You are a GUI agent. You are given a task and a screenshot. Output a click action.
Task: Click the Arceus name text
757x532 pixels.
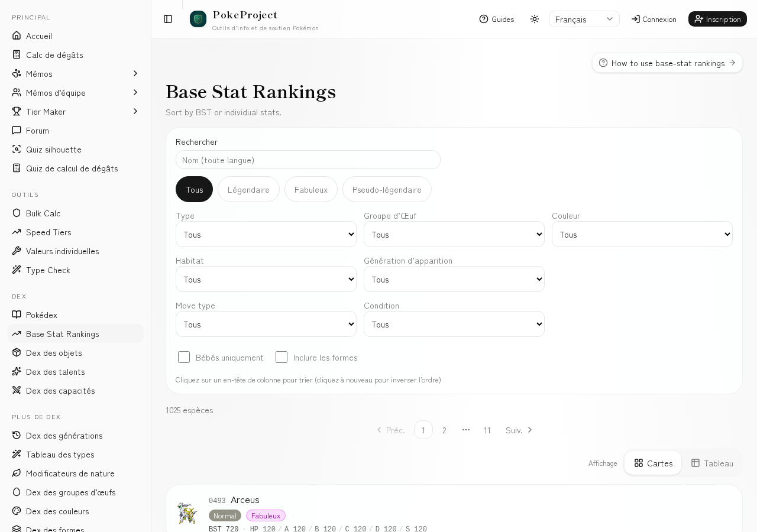coord(245,500)
